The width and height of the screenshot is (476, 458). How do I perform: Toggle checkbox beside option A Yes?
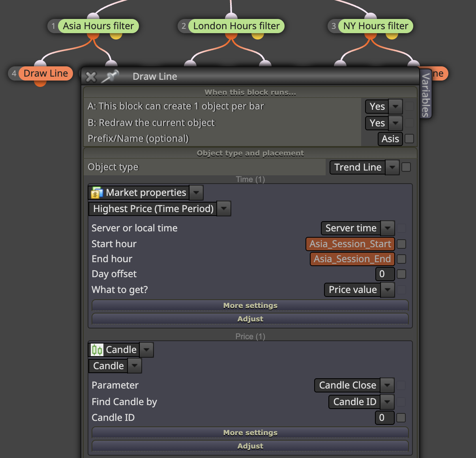[x=409, y=106]
